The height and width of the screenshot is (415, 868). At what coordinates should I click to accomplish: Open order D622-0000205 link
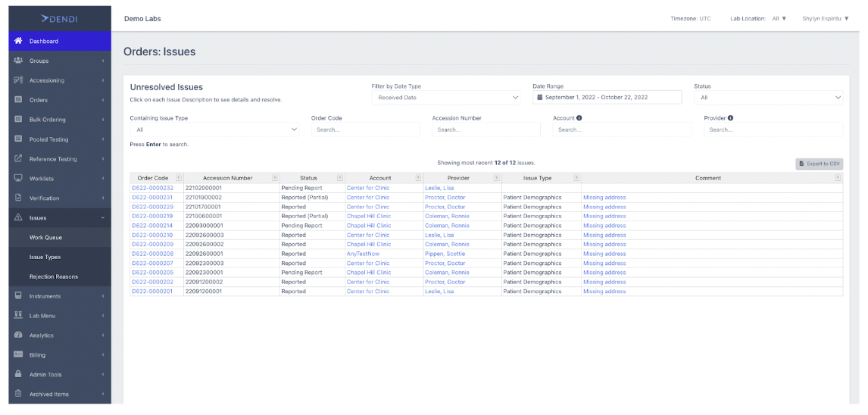152,272
